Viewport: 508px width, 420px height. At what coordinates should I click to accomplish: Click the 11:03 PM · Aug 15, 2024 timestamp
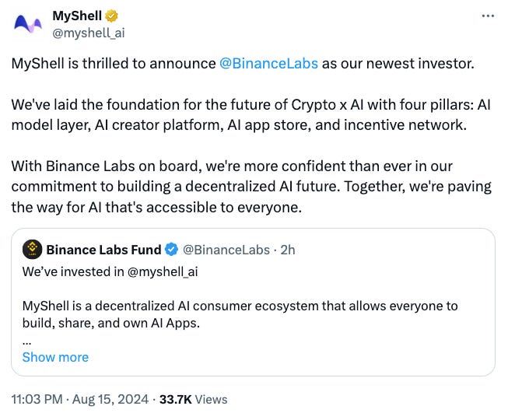point(80,399)
